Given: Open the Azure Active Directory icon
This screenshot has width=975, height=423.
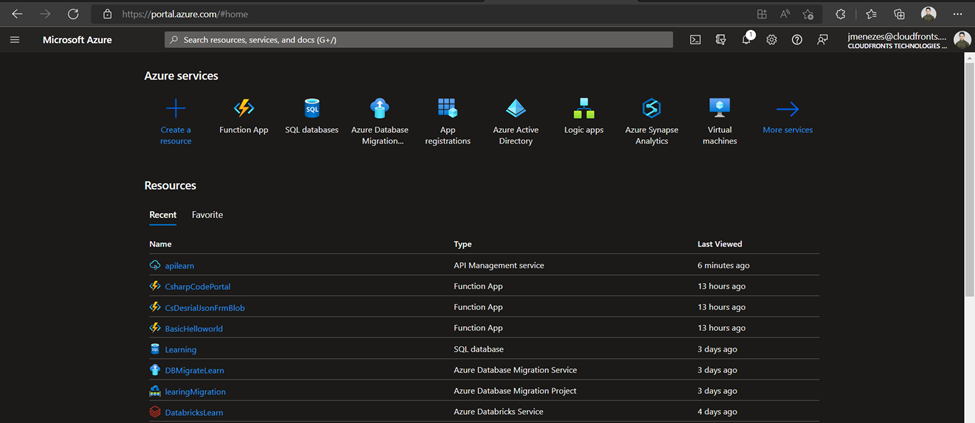Looking at the screenshot, I should click(x=516, y=108).
